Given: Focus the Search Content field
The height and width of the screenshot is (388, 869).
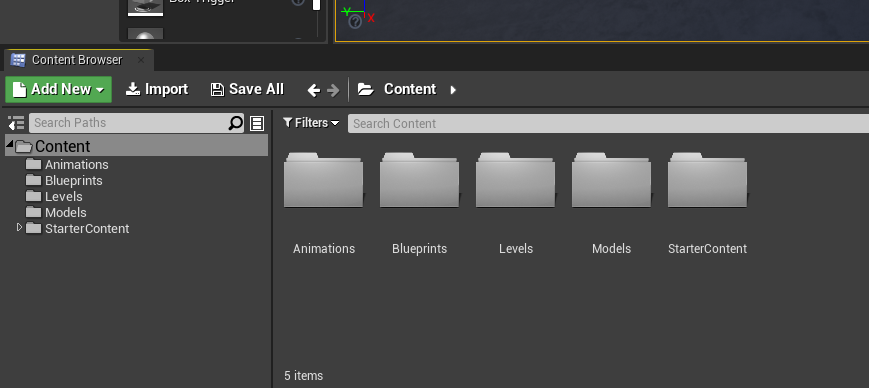Looking at the screenshot, I should 608,124.
